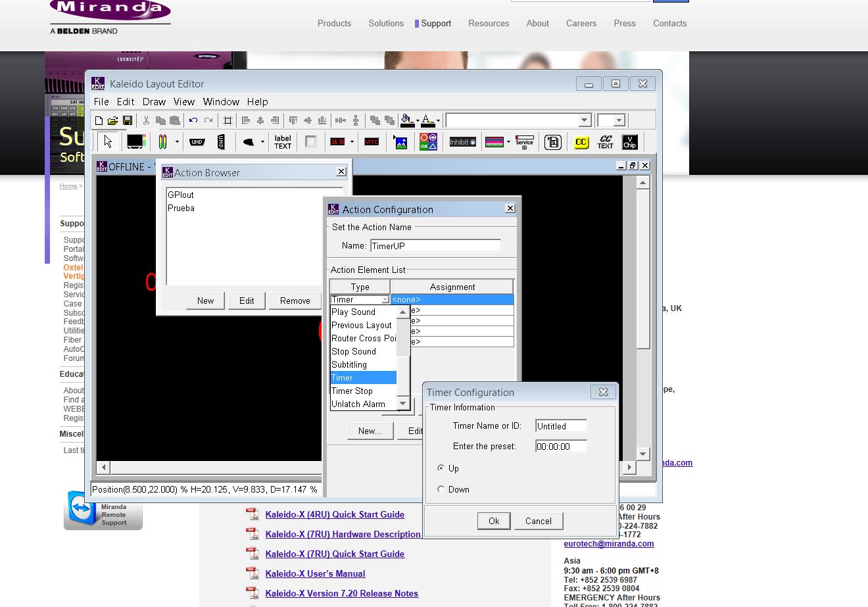Click the Miranda Remote Support icon
This screenshot has width=868, height=607.
pos(103,511)
